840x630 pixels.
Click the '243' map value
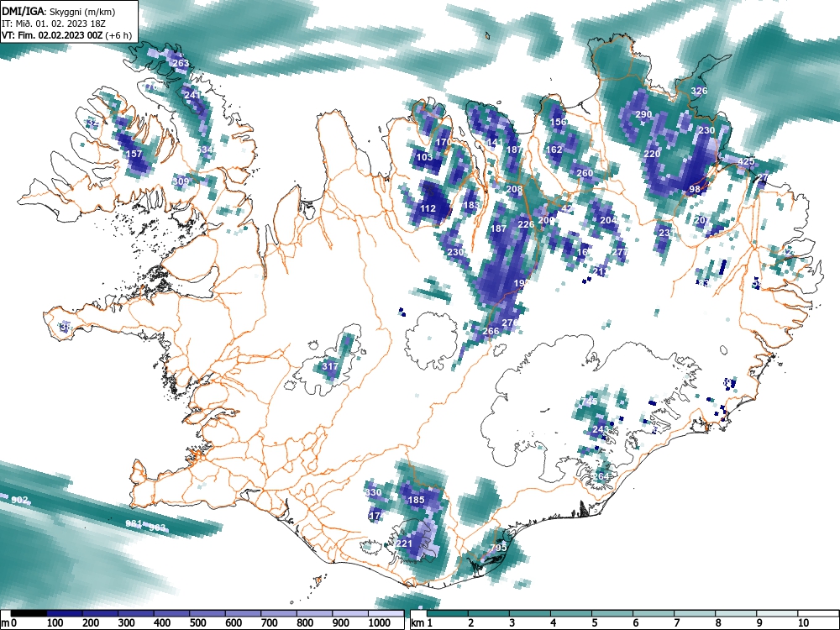(x=601, y=429)
